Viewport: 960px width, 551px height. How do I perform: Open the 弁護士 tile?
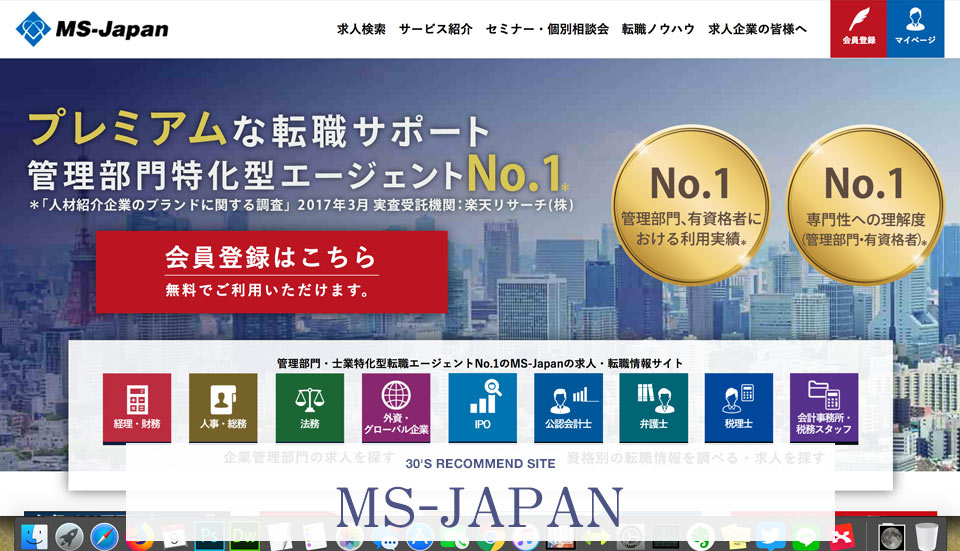(653, 408)
